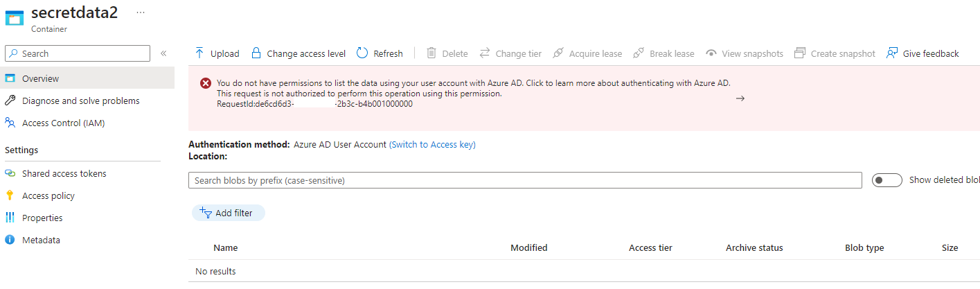This screenshot has width=980, height=289.
Task: Click the Create snapshot icon
Action: [800, 53]
